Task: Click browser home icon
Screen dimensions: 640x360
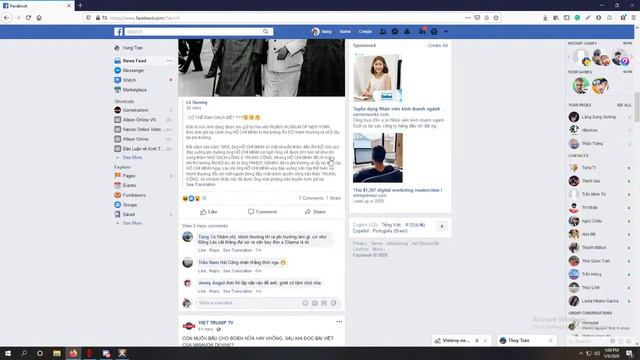Action: point(39,18)
